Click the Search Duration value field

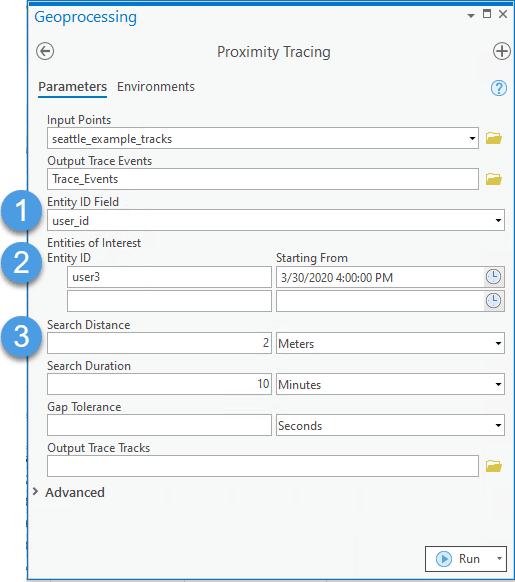[x=159, y=384]
